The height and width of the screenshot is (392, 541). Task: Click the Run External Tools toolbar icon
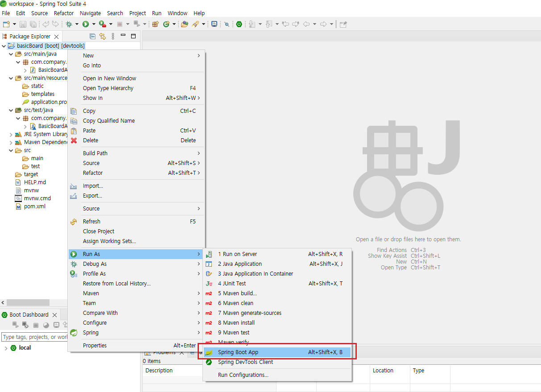pyautogui.click(x=103, y=24)
